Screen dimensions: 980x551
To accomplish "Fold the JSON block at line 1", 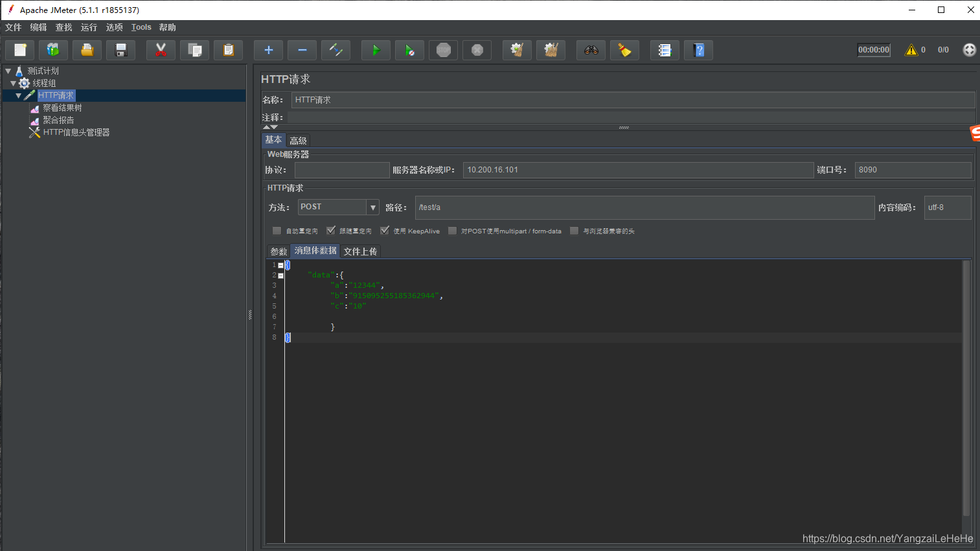I will pos(280,265).
